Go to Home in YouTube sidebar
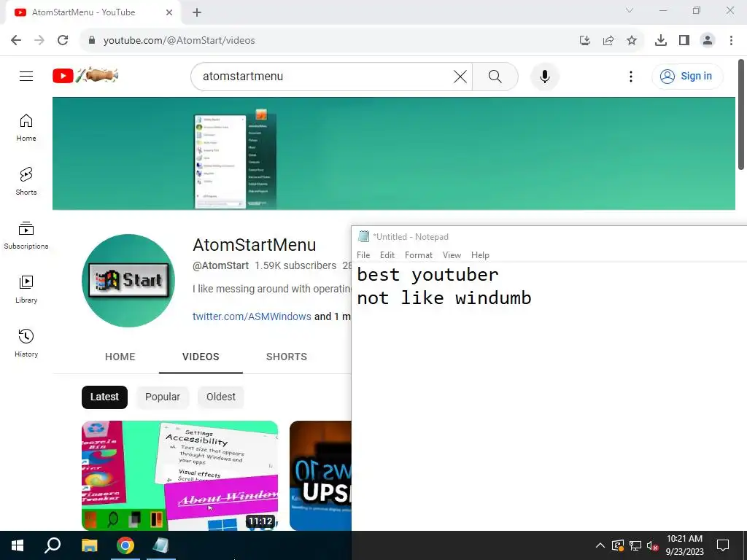This screenshot has width=747, height=560. pyautogui.click(x=26, y=128)
